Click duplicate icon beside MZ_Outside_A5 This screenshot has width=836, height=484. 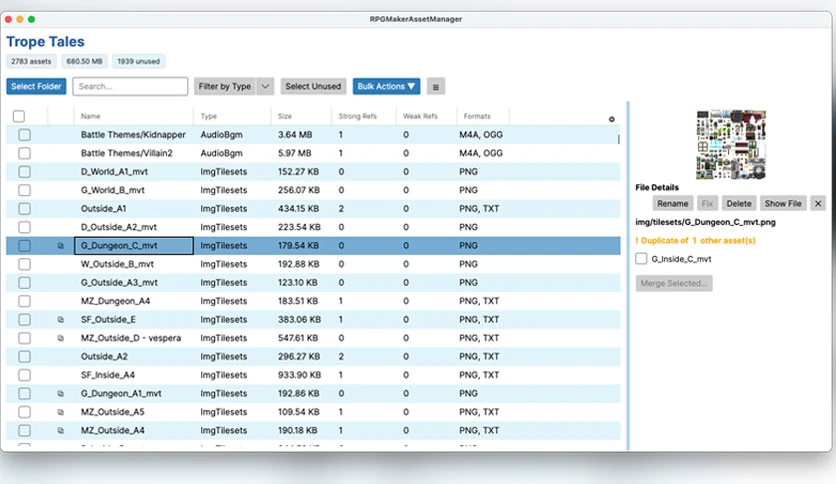pyautogui.click(x=60, y=412)
